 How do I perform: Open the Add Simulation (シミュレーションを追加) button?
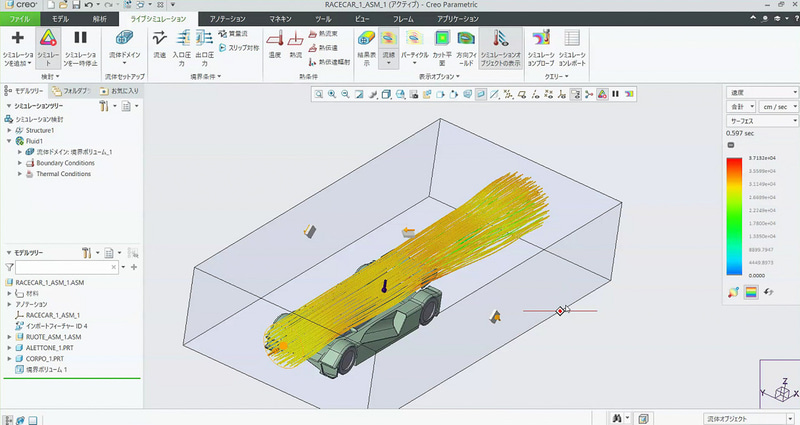[18, 47]
